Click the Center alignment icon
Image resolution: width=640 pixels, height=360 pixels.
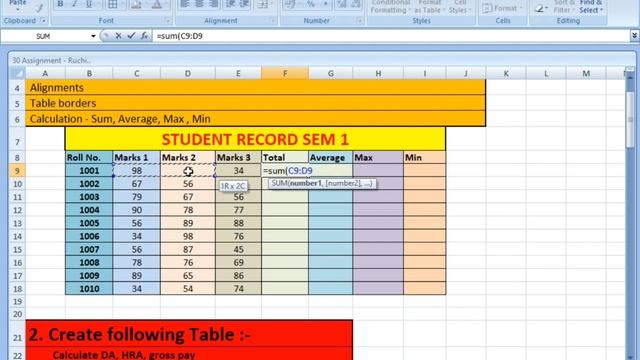tap(199, 4)
